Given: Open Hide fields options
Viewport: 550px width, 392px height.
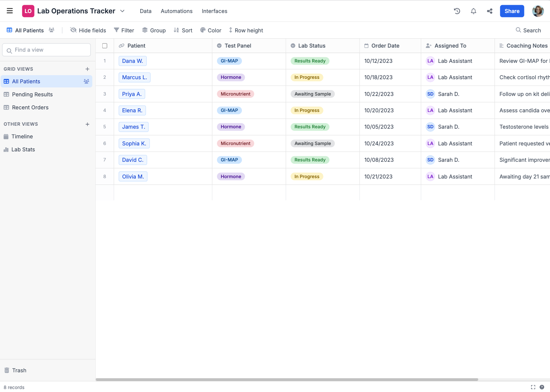Looking at the screenshot, I should pos(88,30).
